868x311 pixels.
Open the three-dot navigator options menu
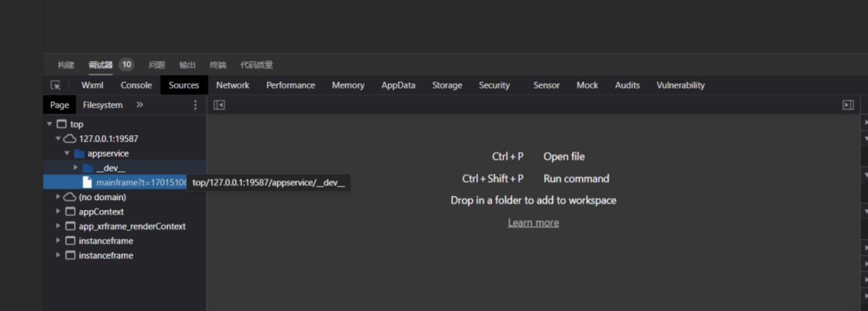[195, 105]
